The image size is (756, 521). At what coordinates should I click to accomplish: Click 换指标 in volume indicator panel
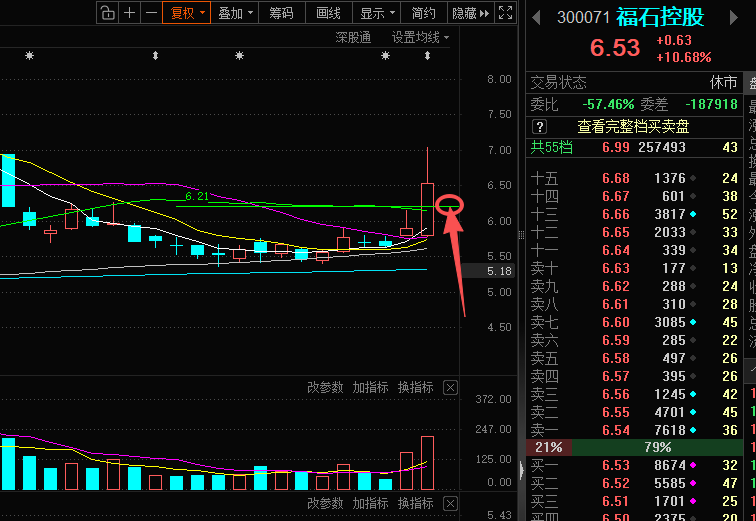(415, 387)
